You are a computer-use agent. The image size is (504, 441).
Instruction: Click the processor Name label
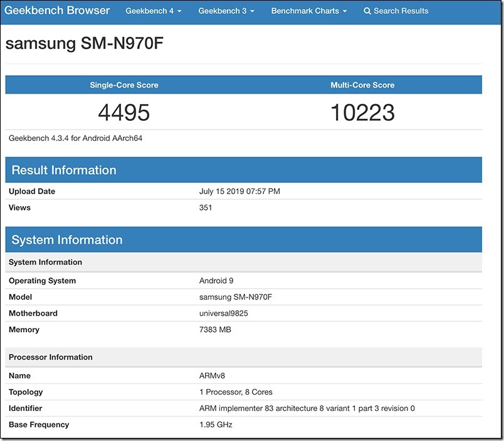[19, 376]
